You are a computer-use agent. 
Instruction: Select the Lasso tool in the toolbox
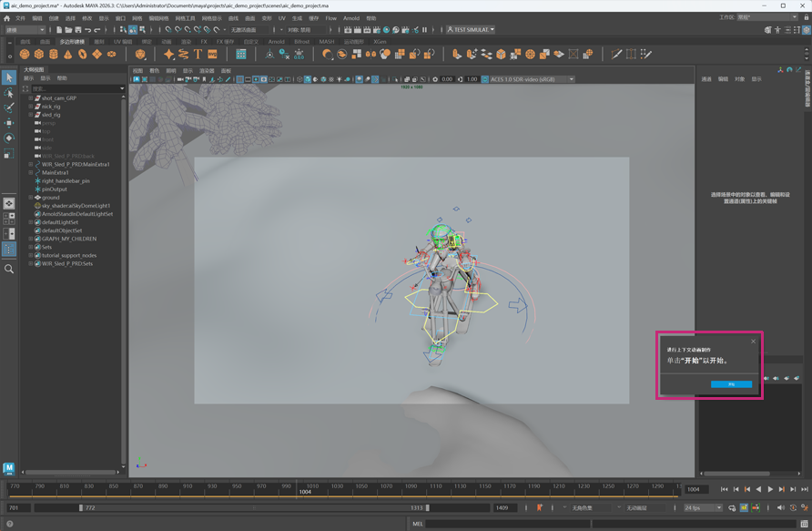coord(9,93)
